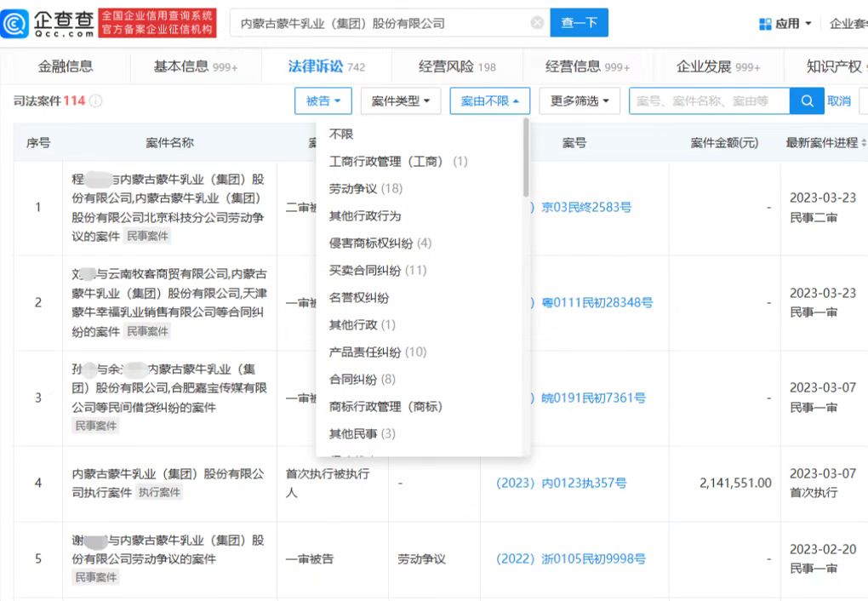
Task: Open the 基本信息 tab
Action: click(x=196, y=66)
